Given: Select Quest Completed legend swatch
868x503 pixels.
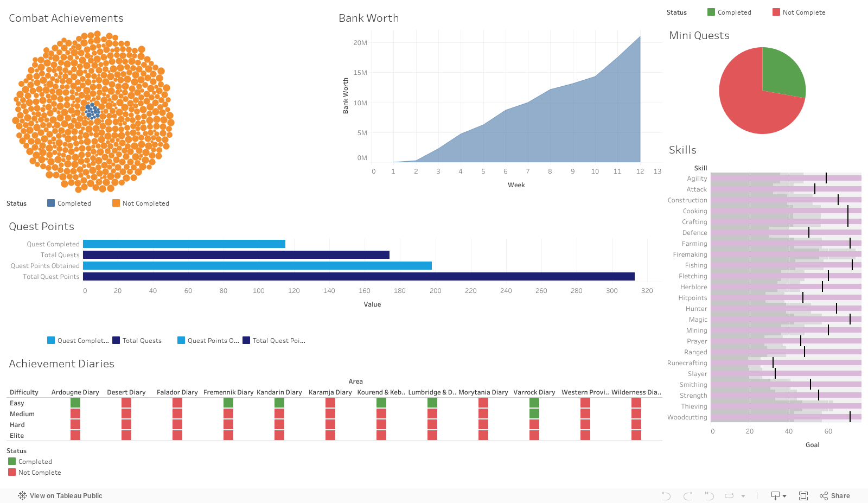Looking at the screenshot, I should 51,340.
